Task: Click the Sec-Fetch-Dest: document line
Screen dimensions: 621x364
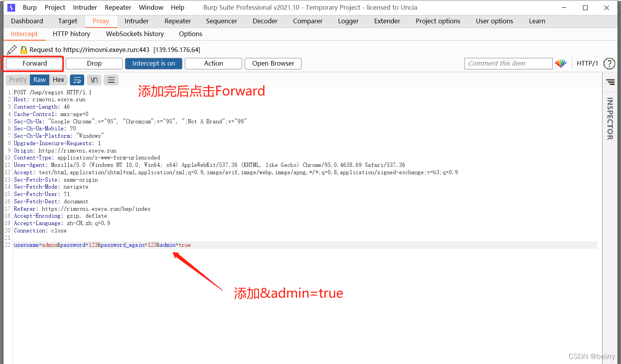Action: (x=51, y=201)
